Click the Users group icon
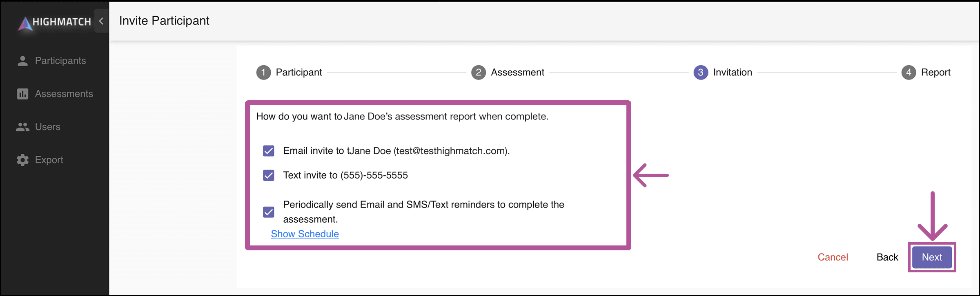Viewport: 980px width, 296px height. click(23, 127)
